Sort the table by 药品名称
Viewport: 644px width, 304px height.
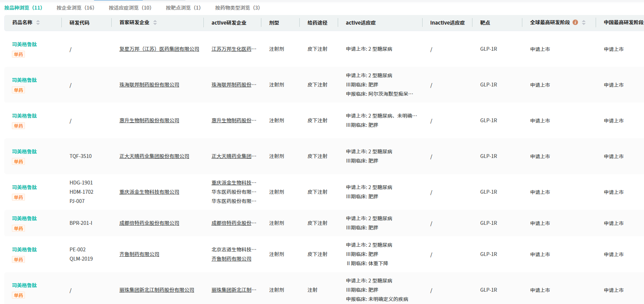(x=38, y=23)
